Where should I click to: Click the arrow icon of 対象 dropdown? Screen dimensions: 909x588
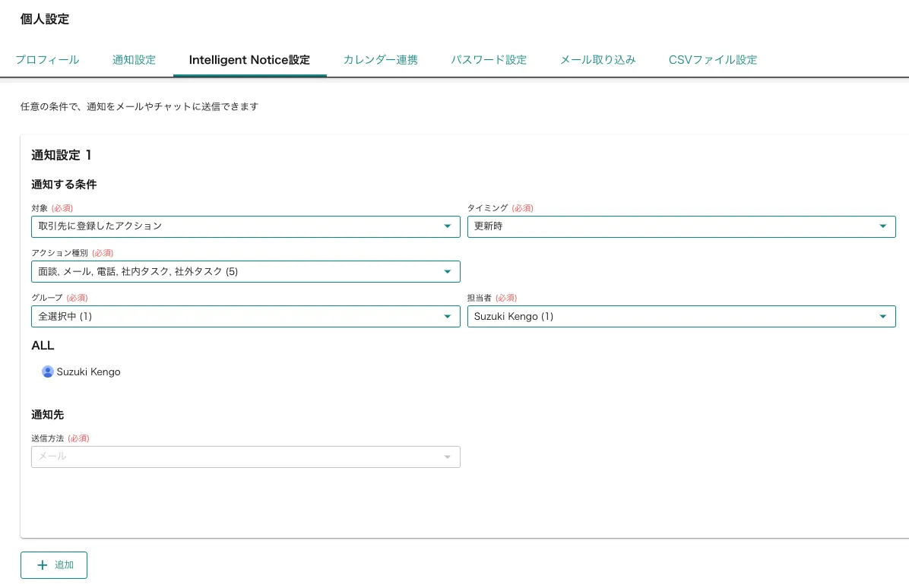[x=447, y=226]
